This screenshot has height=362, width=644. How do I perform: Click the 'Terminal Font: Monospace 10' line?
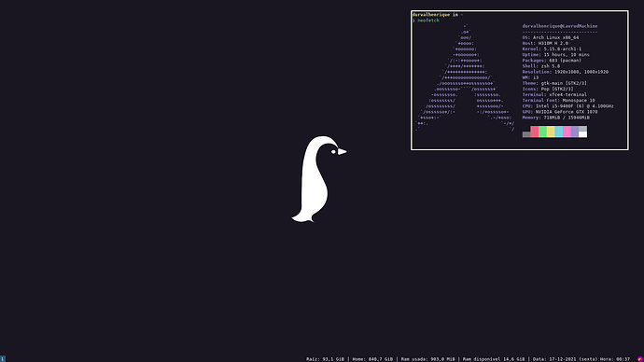click(x=558, y=101)
